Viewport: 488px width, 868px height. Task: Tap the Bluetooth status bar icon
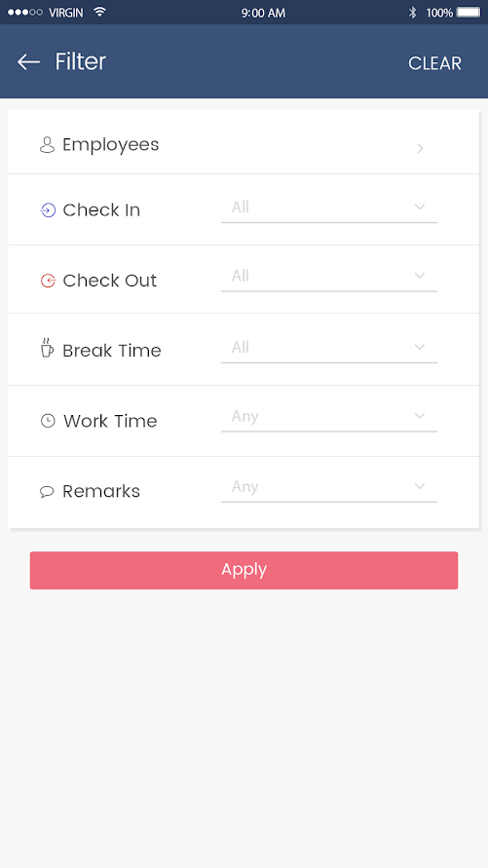(x=412, y=13)
